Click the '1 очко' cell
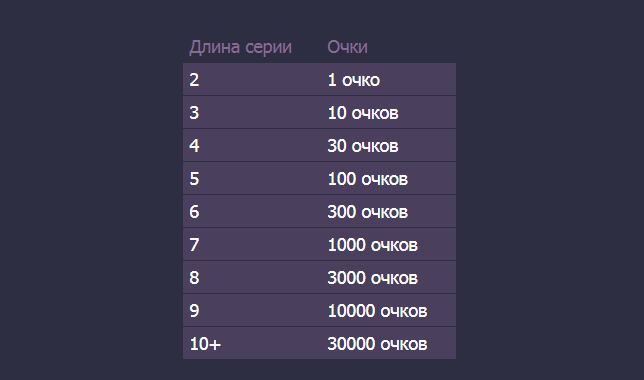 coord(388,79)
